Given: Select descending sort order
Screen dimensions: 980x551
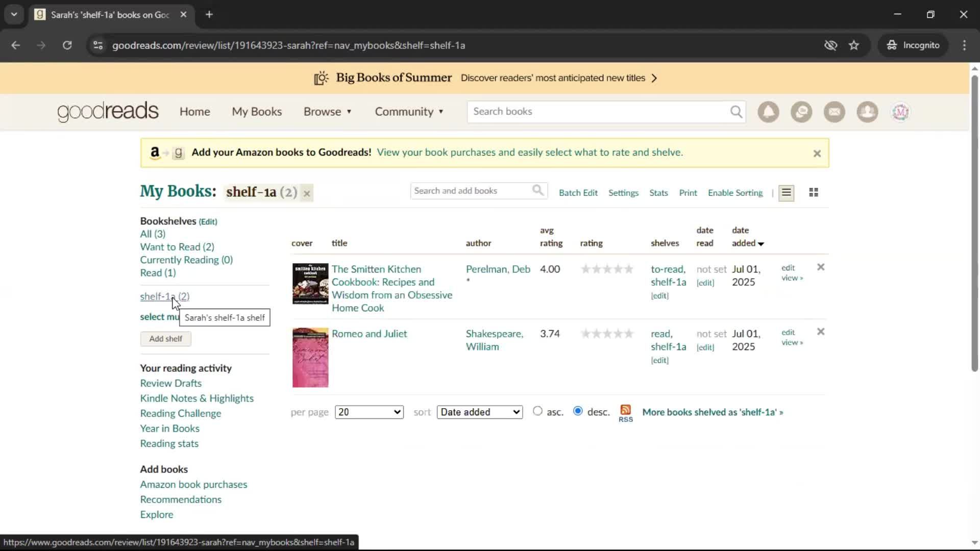Looking at the screenshot, I should click(x=578, y=411).
